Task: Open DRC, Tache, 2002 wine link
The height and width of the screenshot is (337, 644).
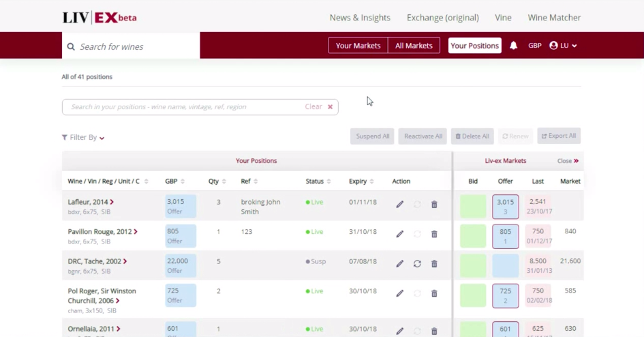Action: click(97, 261)
